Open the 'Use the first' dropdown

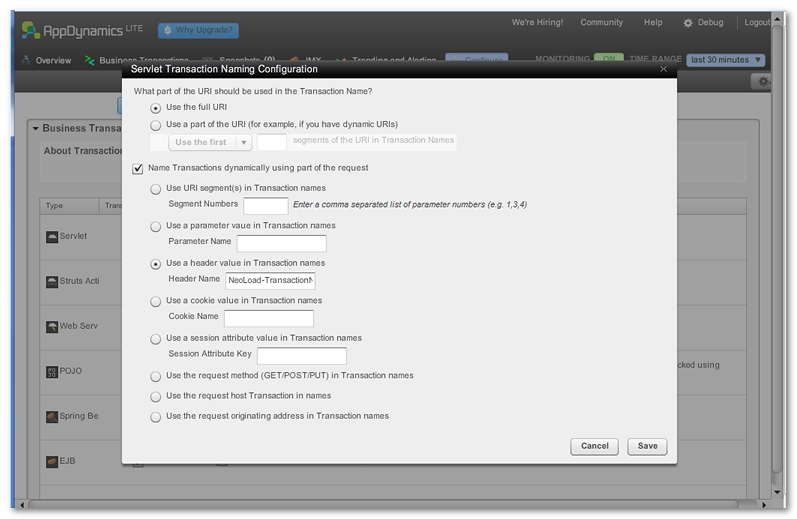click(210, 142)
